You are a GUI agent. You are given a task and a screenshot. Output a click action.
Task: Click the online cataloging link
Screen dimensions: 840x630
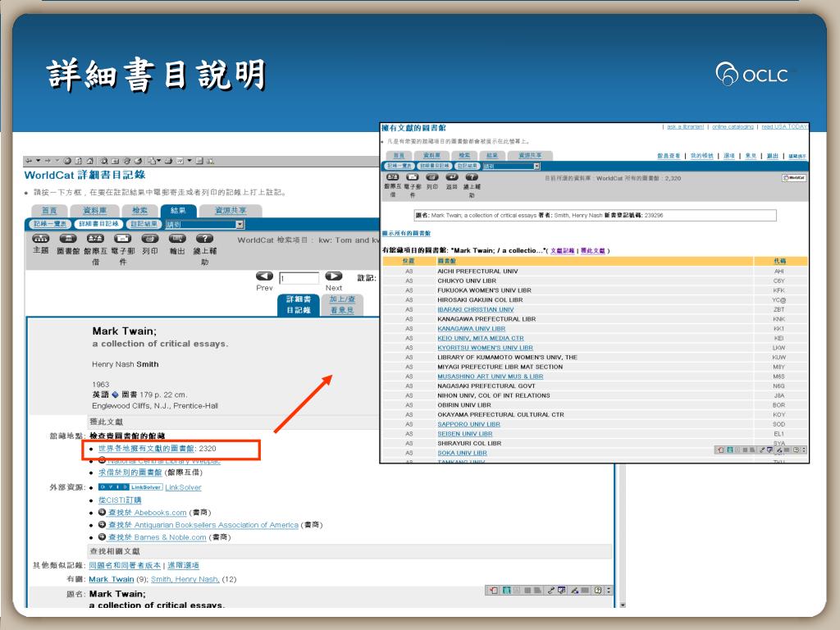click(733, 127)
